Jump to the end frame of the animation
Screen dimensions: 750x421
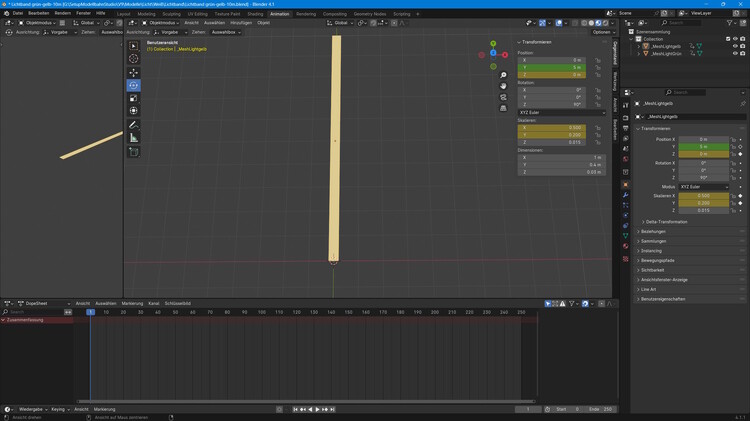332,410
